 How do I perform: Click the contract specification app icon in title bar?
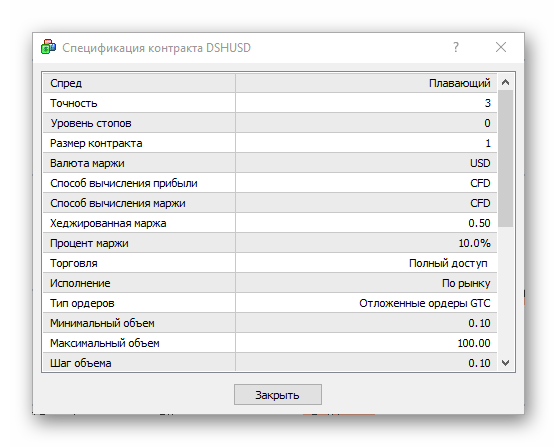pyautogui.click(x=48, y=47)
